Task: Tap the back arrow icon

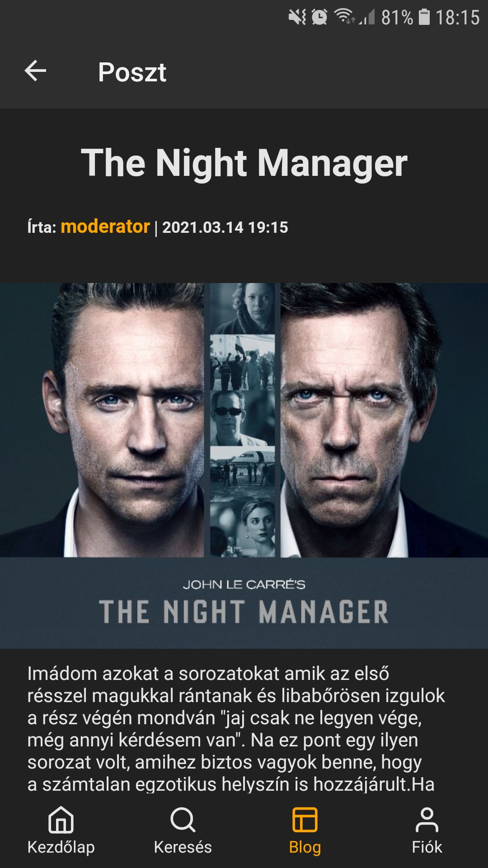Action: [x=35, y=71]
